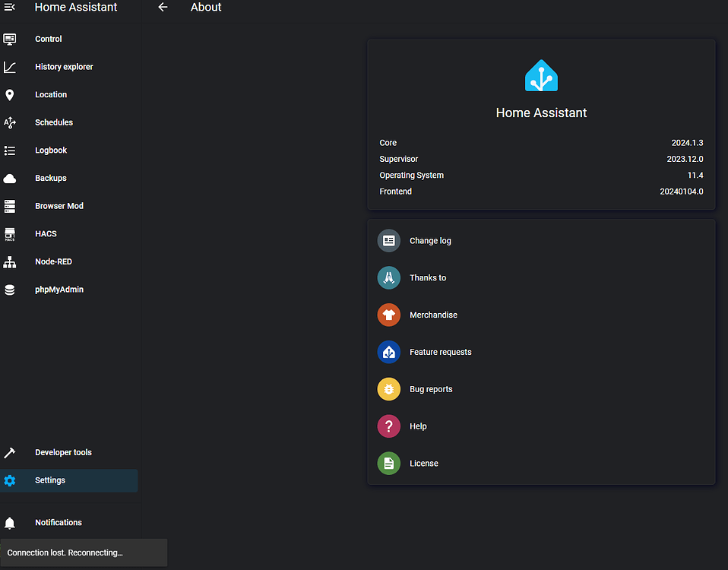
Task: Collapse sidebar with hamburger menu icon
Action: (9, 7)
